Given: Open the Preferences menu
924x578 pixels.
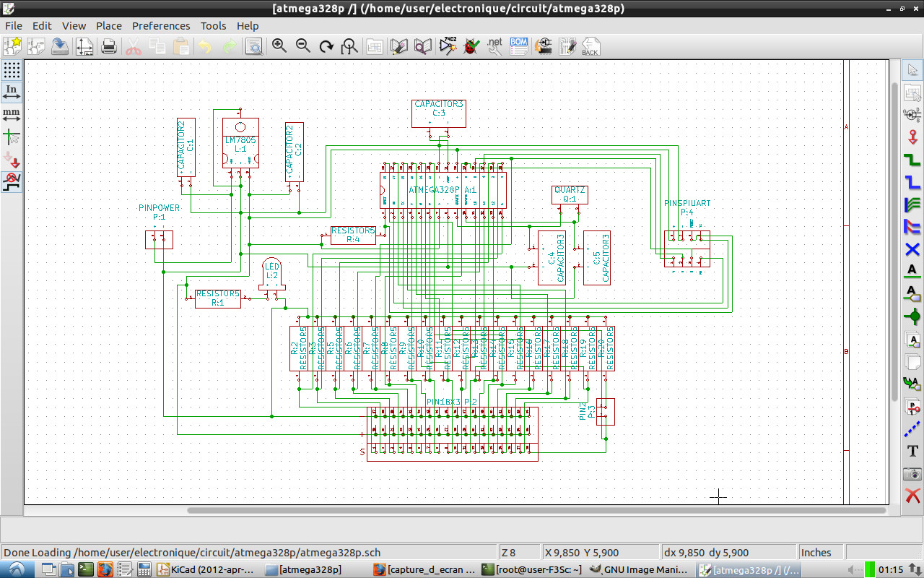Looking at the screenshot, I should [161, 25].
